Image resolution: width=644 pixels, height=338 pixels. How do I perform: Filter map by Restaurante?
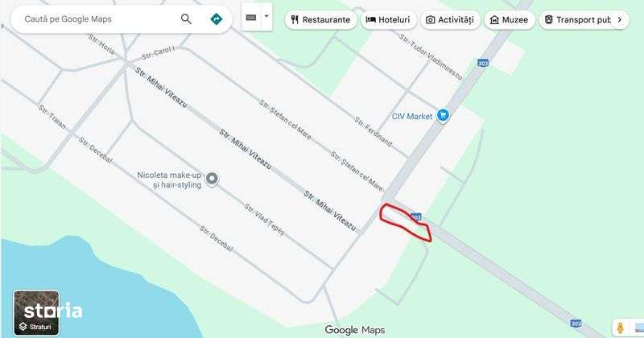(320, 19)
